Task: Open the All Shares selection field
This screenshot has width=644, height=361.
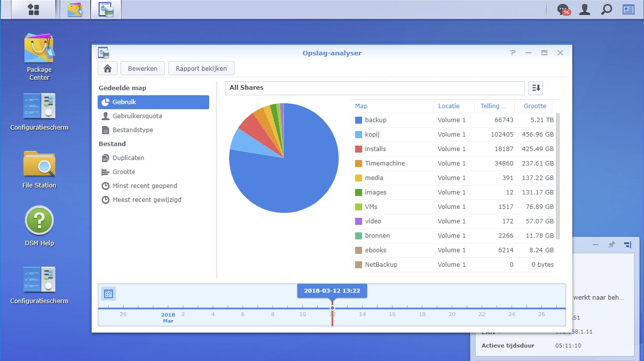Action: click(x=375, y=88)
